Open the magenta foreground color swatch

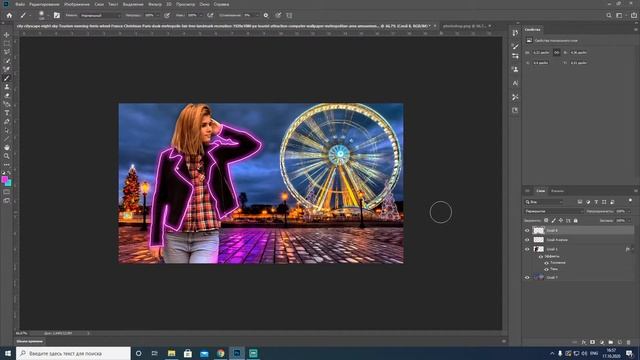tap(4, 179)
